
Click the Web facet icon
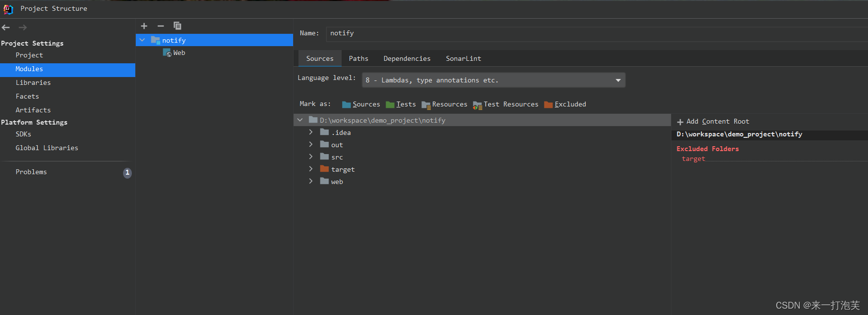[167, 52]
